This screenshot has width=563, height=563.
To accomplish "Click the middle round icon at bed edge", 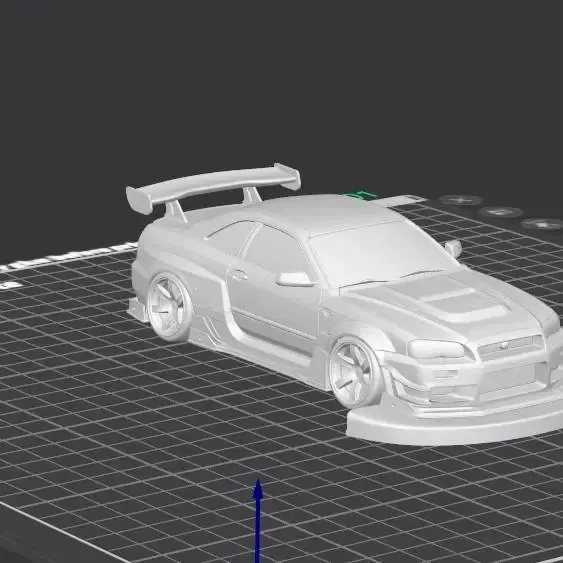I will click(x=501, y=212).
